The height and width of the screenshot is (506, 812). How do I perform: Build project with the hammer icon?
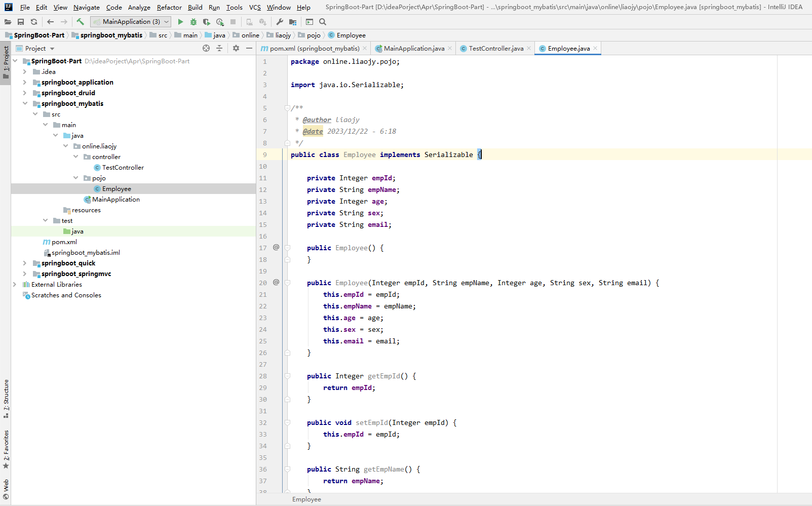point(80,22)
